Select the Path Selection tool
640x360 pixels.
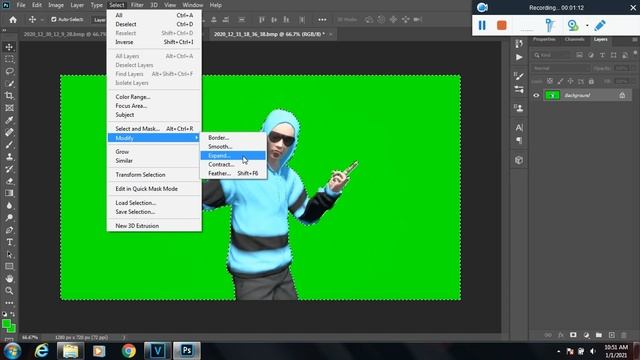click(9, 254)
